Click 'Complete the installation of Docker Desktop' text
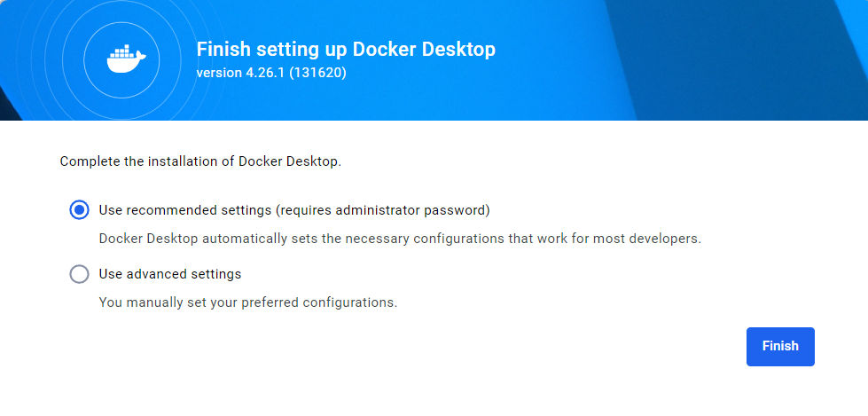868x416 pixels. [x=201, y=161]
